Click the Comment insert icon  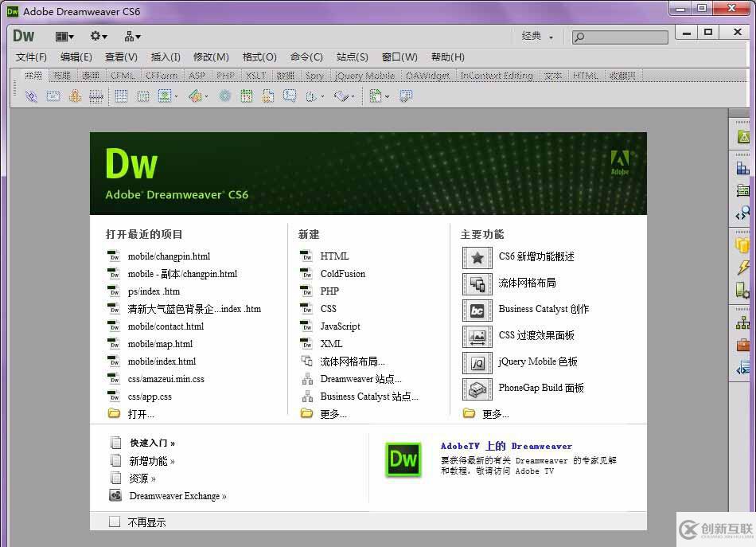point(290,96)
